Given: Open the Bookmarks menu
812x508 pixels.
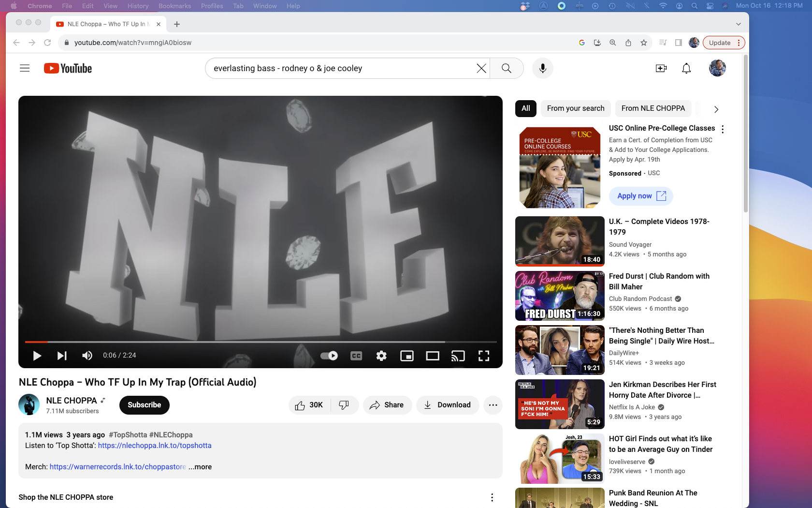Looking at the screenshot, I should (x=174, y=6).
